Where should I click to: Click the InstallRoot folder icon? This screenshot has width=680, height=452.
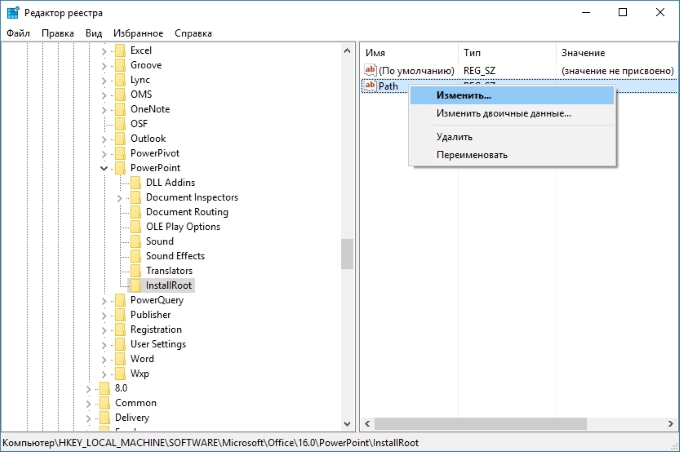[x=136, y=285]
